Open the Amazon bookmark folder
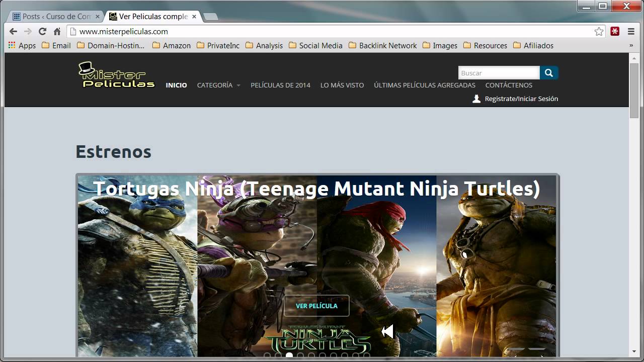Screen dimensions: 644x362 [x=172, y=45]
